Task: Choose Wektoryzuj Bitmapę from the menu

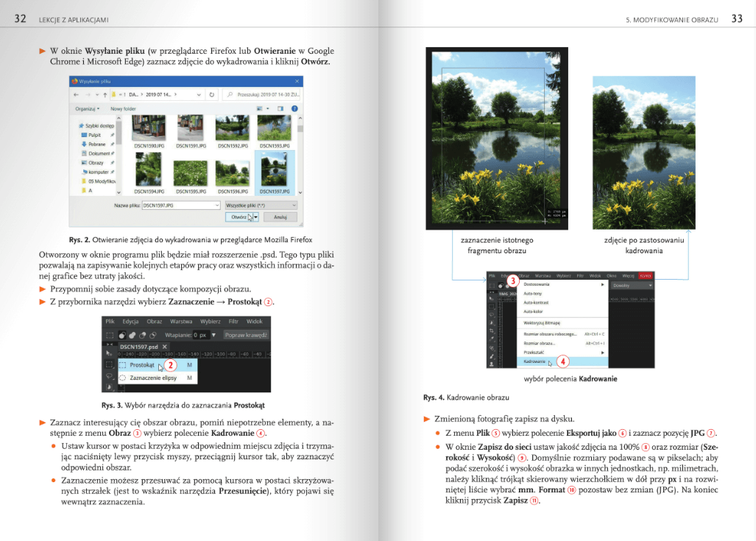Action: click(562, 323)
